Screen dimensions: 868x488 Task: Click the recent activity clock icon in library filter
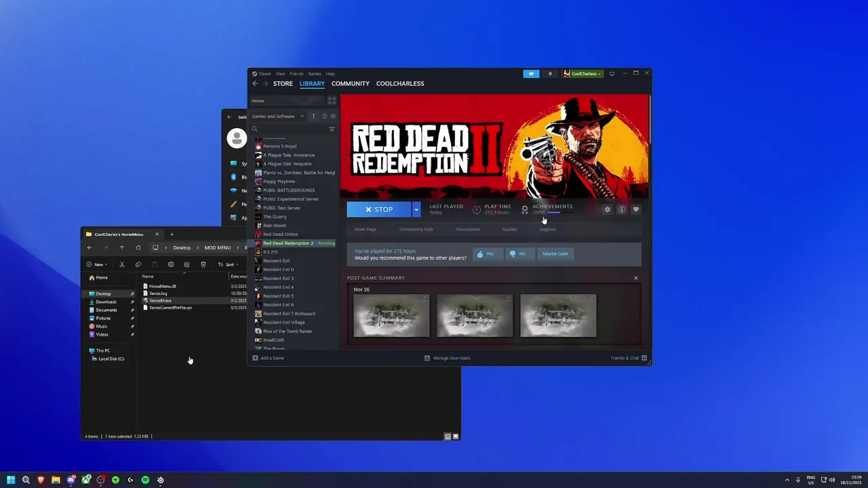324,117
